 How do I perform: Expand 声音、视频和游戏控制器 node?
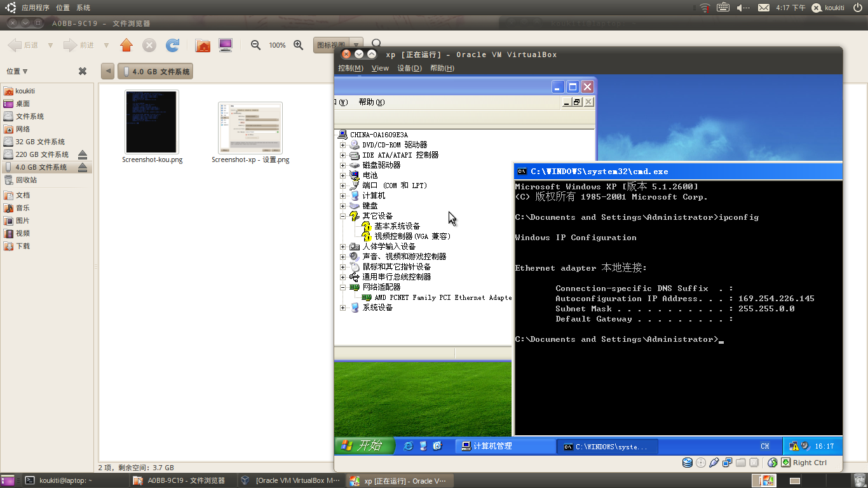point(343,257)
